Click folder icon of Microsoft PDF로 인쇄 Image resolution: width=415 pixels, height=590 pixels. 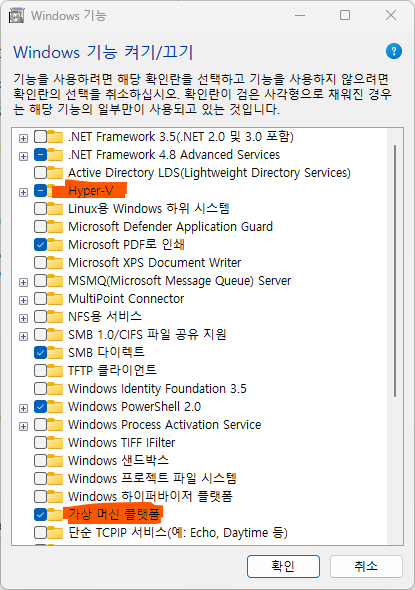(55, 245)
